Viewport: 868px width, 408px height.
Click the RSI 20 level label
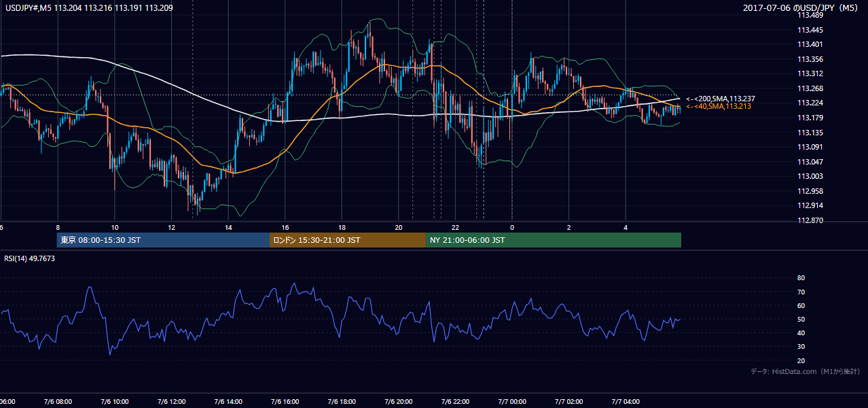tap(801, 360)
